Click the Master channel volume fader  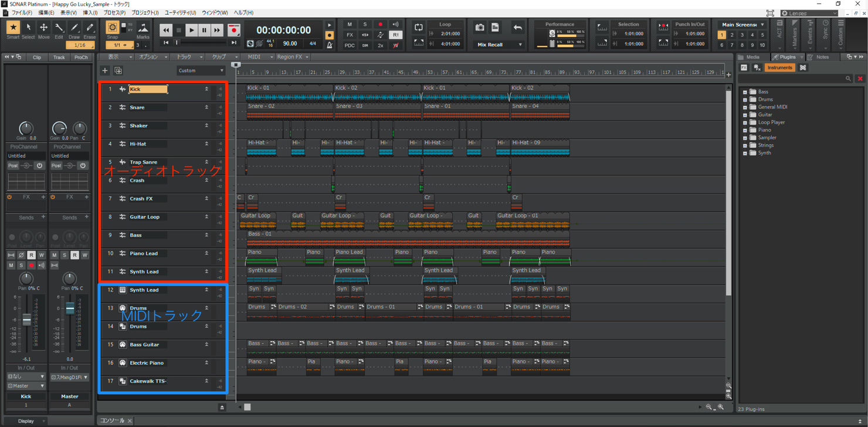click(70, 308)
